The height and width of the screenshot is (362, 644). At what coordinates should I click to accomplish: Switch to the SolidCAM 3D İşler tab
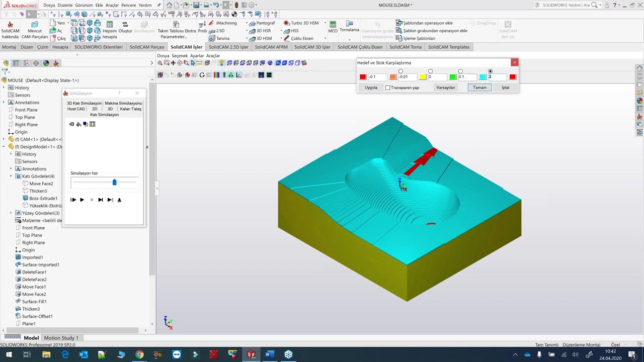(x=312, y=47)
